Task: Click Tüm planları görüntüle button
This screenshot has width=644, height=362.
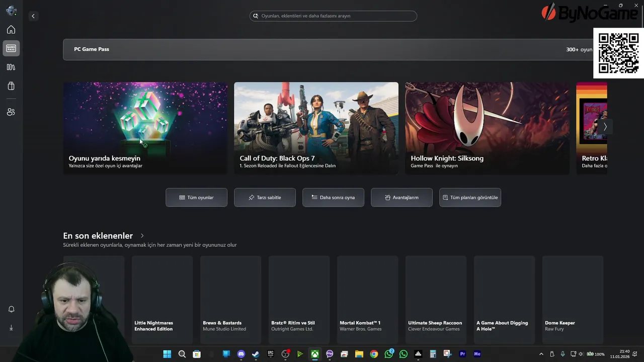Action: 470,198
